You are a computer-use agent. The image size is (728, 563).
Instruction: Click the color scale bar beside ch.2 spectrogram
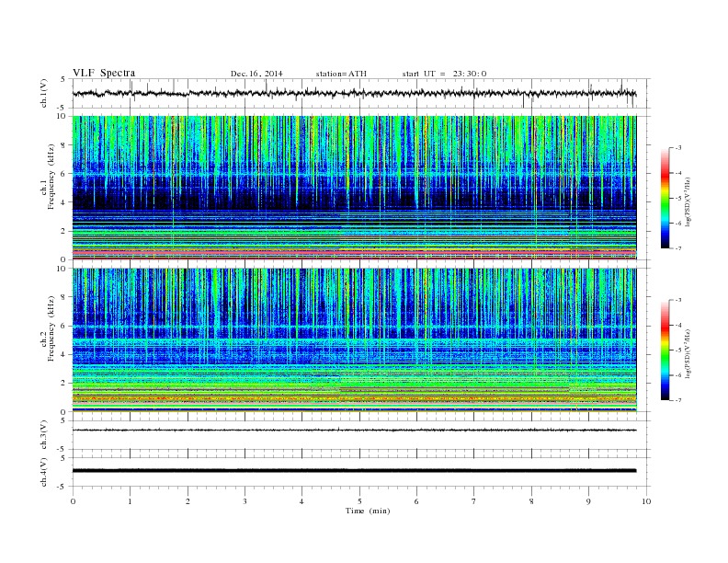point(665,350)
